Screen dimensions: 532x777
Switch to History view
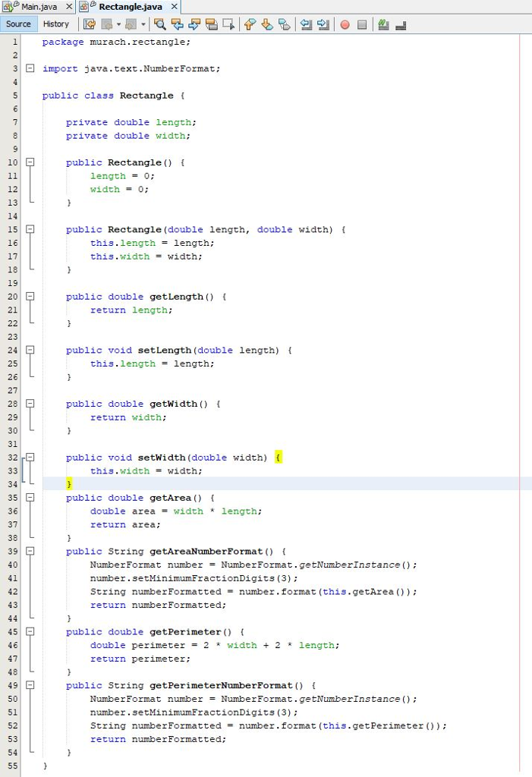[56, 24]
